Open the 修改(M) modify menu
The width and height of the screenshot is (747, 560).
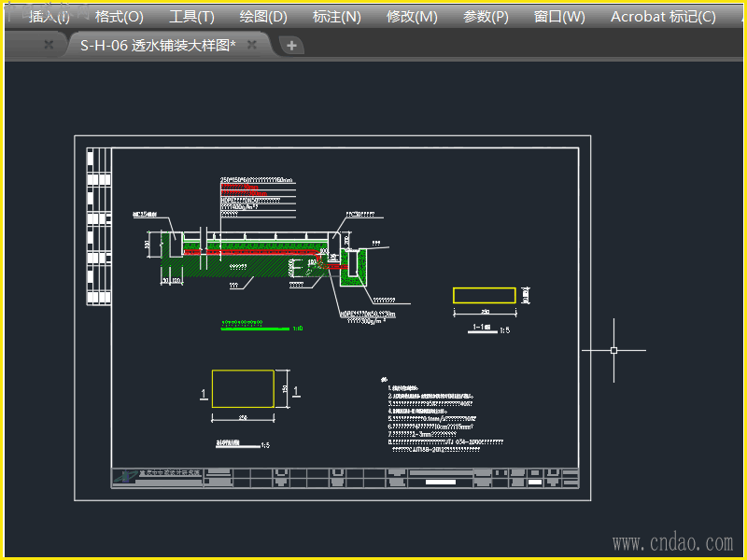[412, 17]
